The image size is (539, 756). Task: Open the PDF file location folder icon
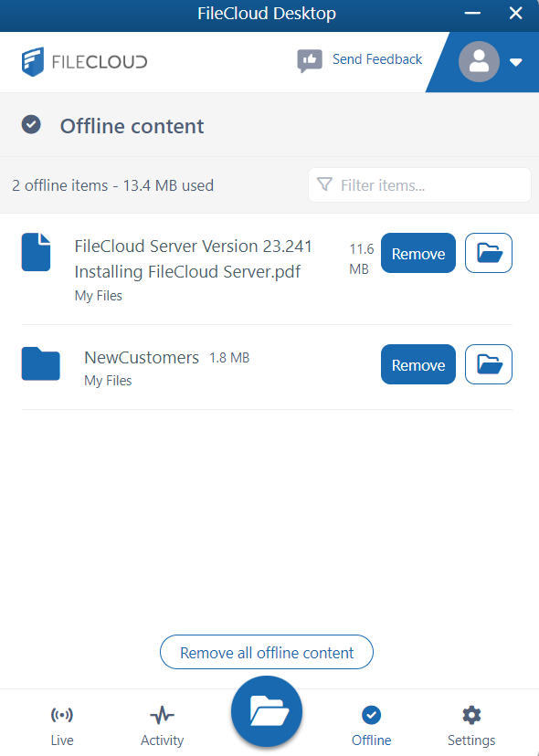488,253
